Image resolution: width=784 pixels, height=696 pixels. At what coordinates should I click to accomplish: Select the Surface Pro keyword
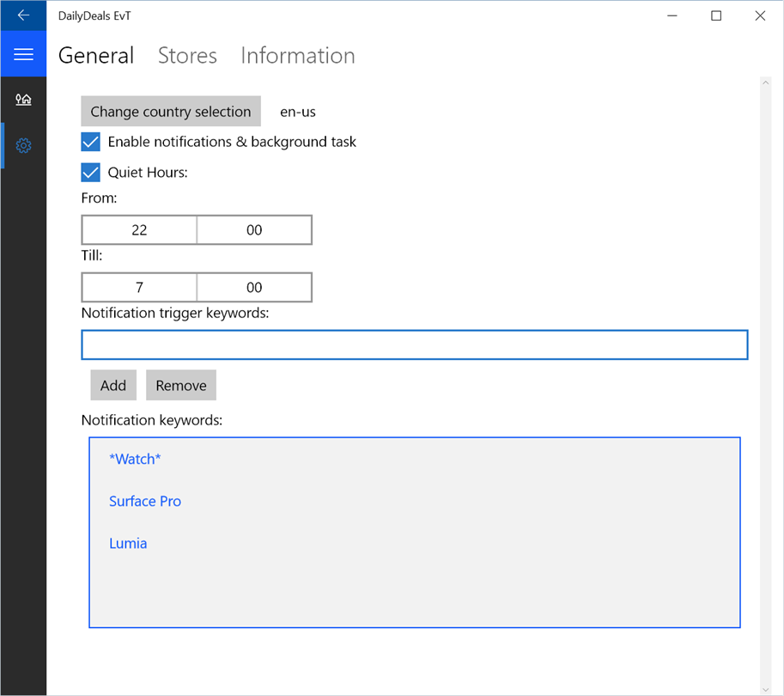[x=145, y=501]
